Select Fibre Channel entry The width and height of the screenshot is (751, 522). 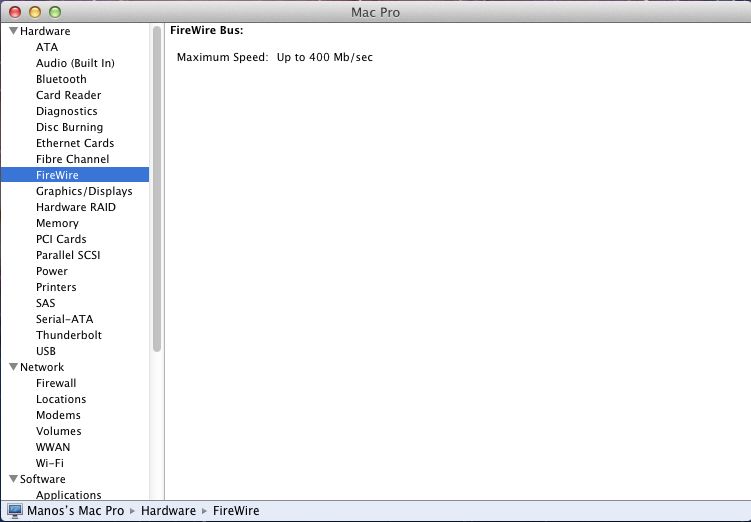[72, 159]
